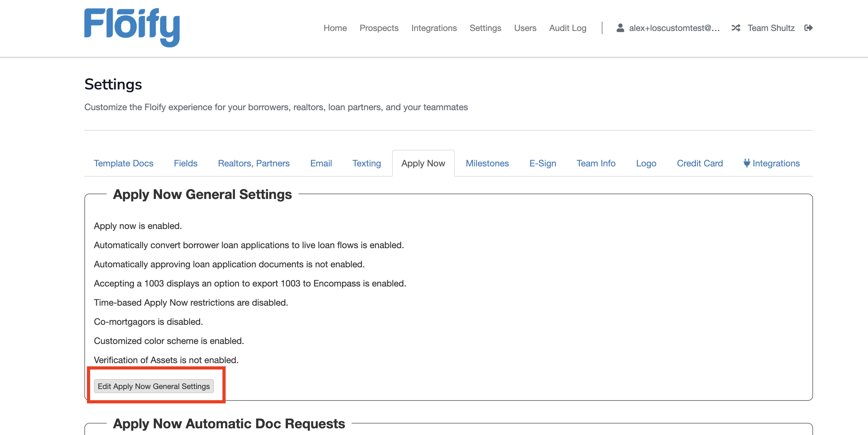Screen dimensions: 868x435
Task: Click 'Apply Now General Settings' section heading
Action: click(203, 195)
